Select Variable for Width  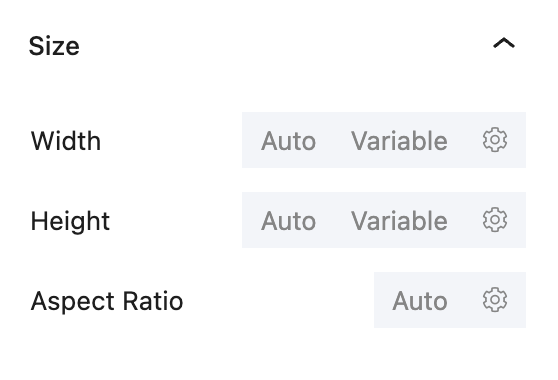pos(399,141)
